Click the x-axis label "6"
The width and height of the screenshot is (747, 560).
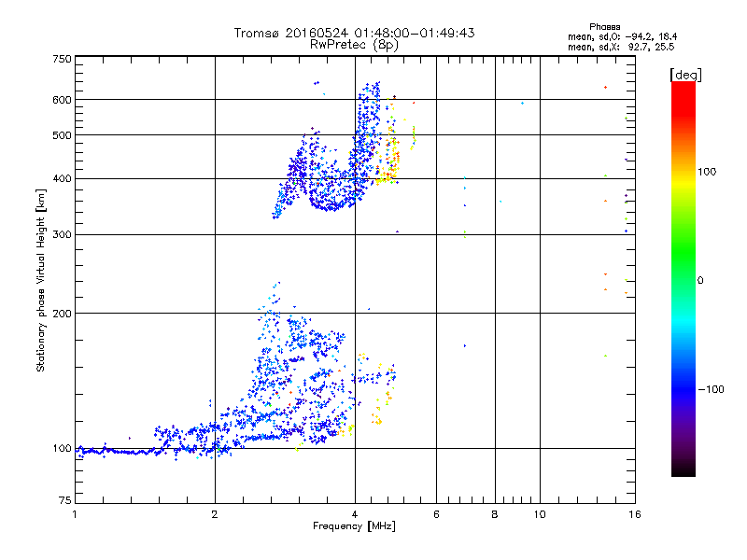pos(436,514)
